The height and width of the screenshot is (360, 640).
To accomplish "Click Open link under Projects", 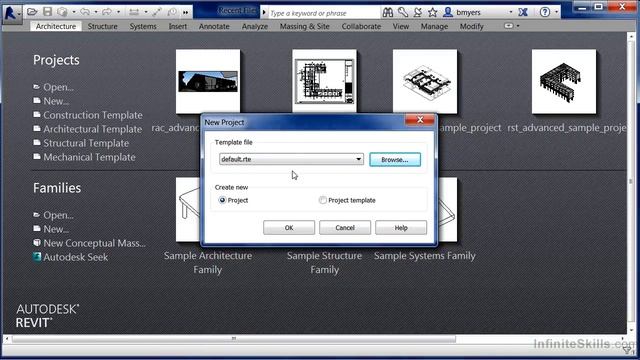I will tap(58, 87).
